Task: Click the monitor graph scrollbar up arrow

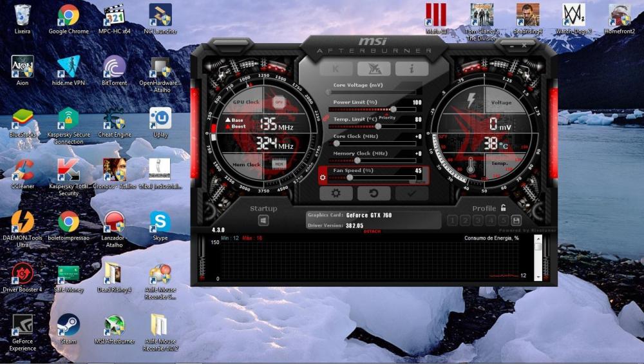Action: pyautogui.click(x=538, y=239)
